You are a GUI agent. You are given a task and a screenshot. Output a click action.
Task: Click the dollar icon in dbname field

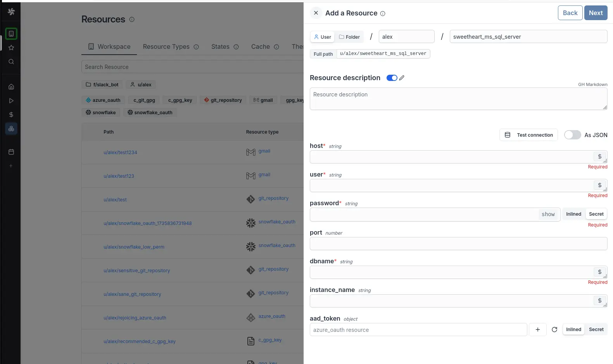click(599, 272)
